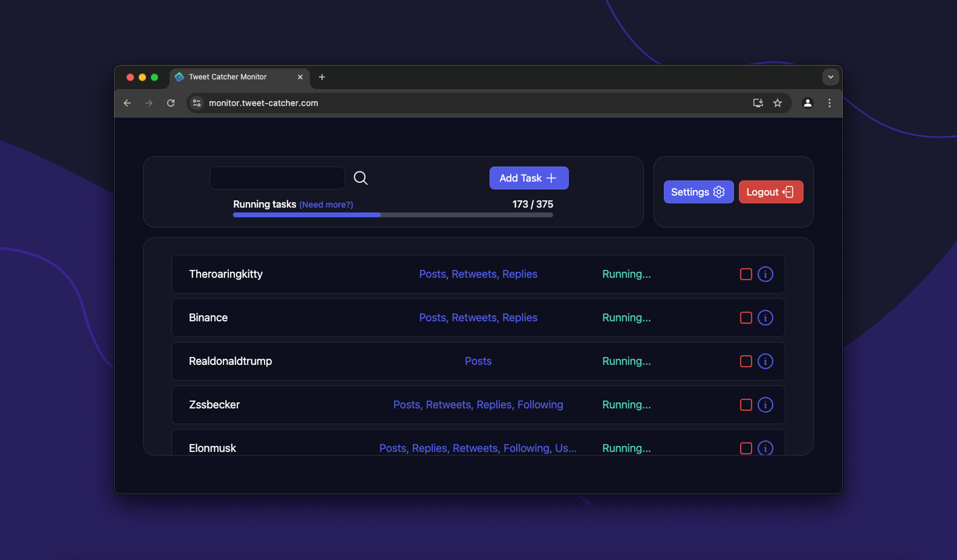
Task: View site information icon in address bar
Action: click(x=197, y=103)
